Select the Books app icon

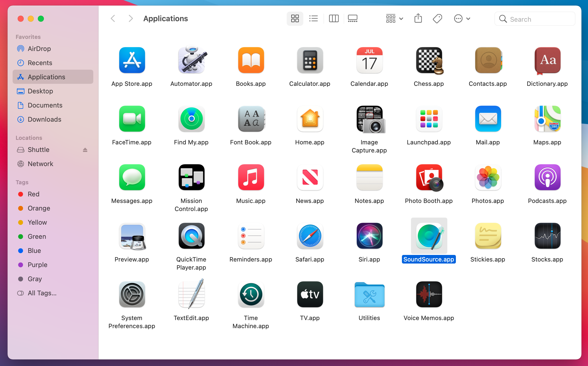251,60
